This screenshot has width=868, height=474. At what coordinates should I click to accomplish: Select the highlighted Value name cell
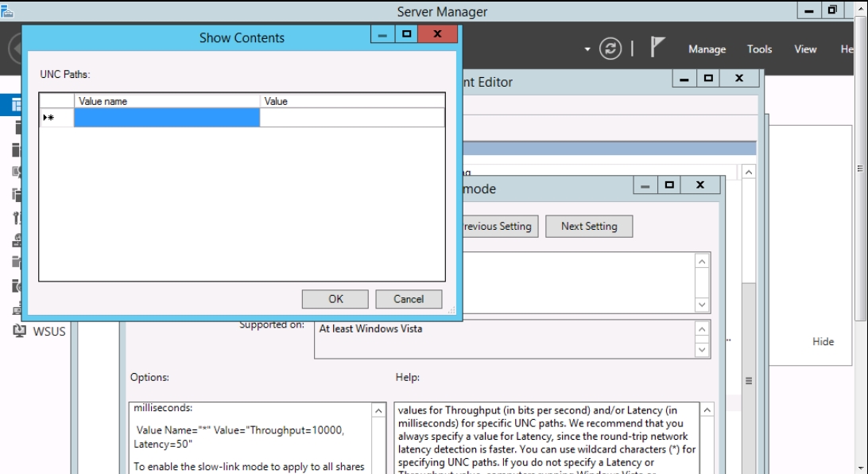click(x=167, y=118)
